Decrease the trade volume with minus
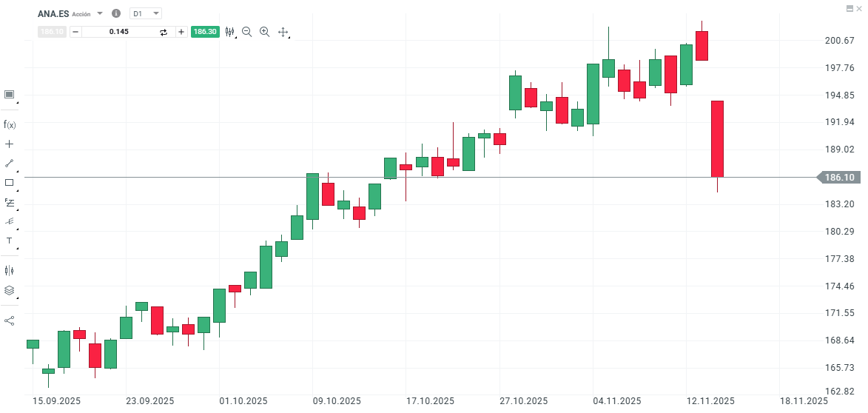The image size is (868, 413). pos(75,32)
